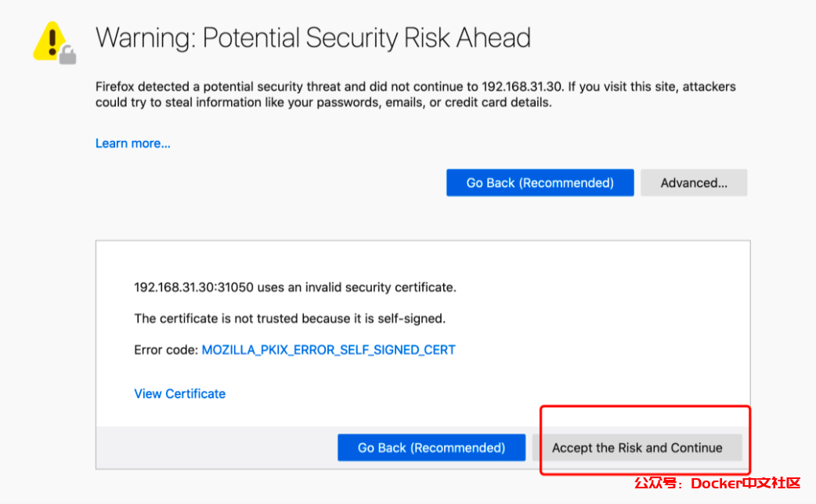This screenshot has height=504, width=816.
Task: Open the MOZILLA_PKIX_ERROR_SELF_SIGNED_CERT error code link
Action: [328, 350]
